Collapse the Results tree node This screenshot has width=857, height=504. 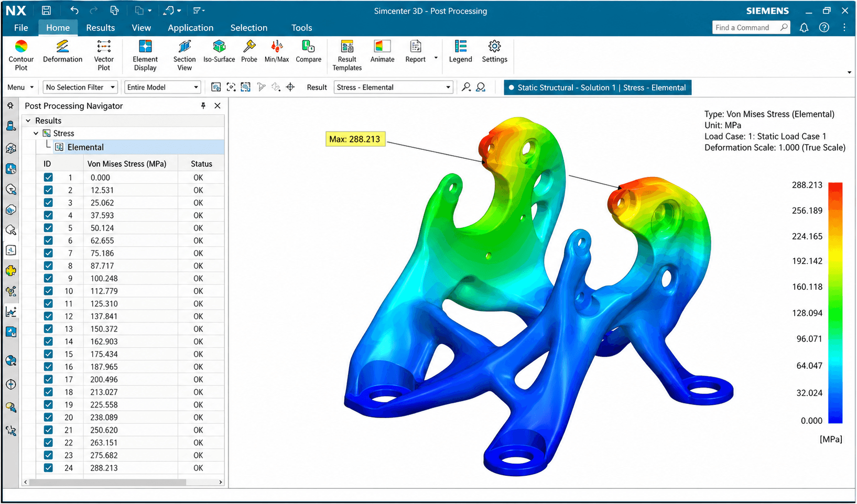tap(28, 120)
